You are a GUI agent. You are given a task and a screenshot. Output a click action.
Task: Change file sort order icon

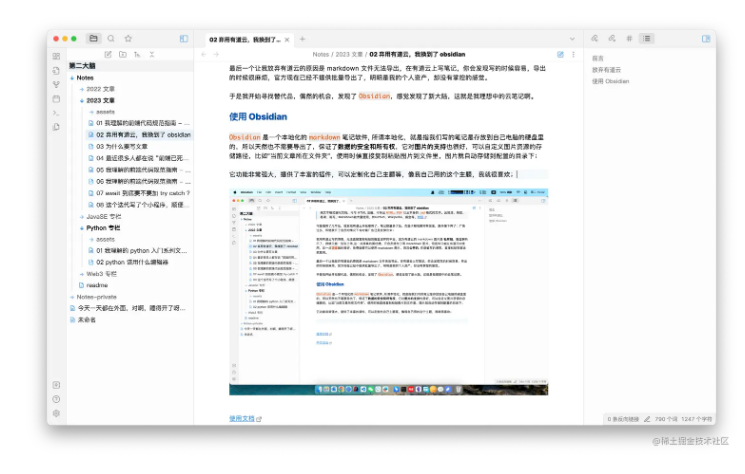(x=137, y=55)
